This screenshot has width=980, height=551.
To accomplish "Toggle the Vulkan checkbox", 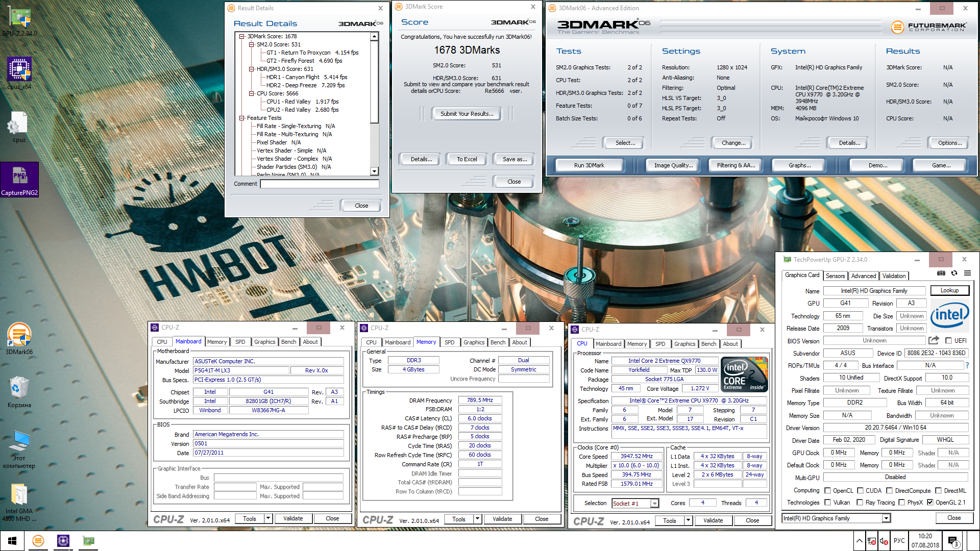I will point(827,502).
